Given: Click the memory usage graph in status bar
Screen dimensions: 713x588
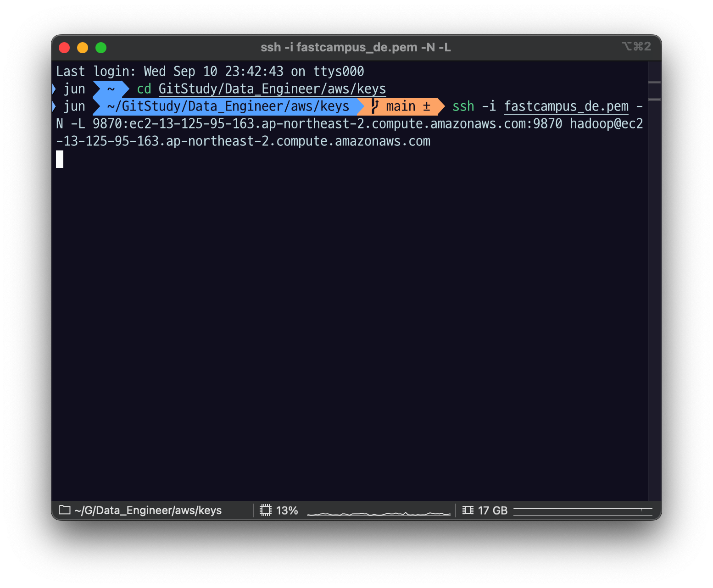Looking at the screenshot, I should [583, 511].
